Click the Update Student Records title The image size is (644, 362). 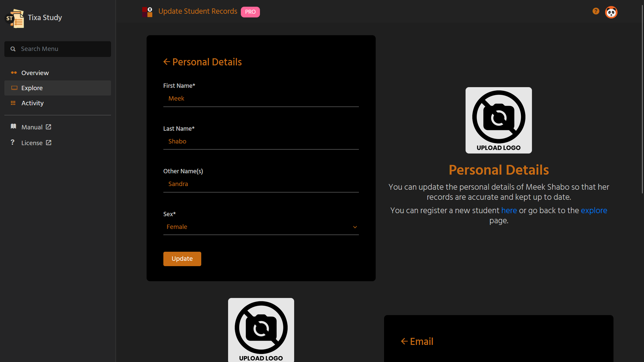pos(198,11)
